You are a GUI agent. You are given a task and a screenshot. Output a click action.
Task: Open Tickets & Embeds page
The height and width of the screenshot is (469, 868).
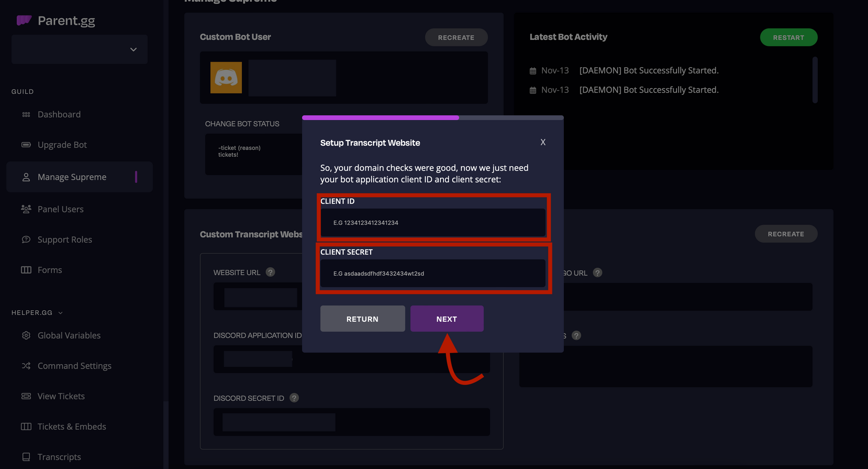click(x=72, y=426)
